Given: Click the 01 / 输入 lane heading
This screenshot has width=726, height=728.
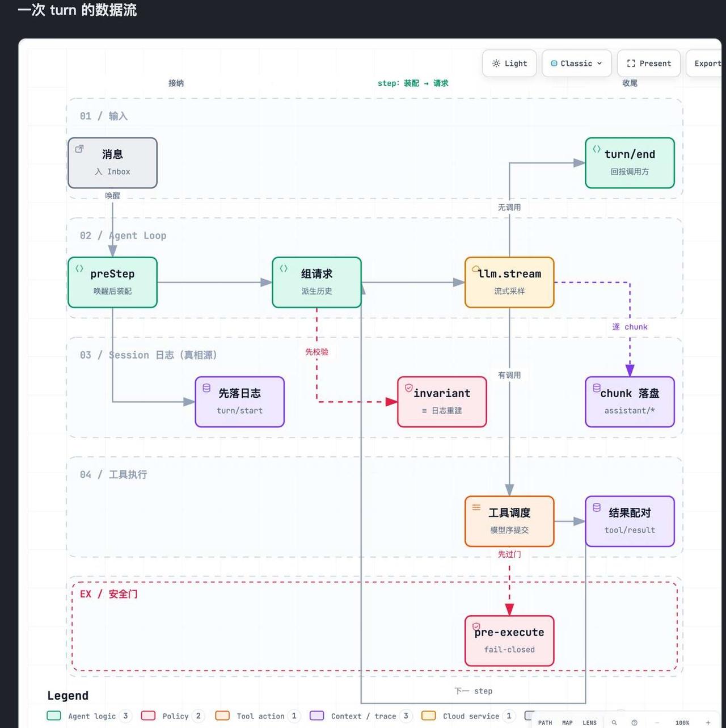Looking at the screenshot, I should point(104,116).
